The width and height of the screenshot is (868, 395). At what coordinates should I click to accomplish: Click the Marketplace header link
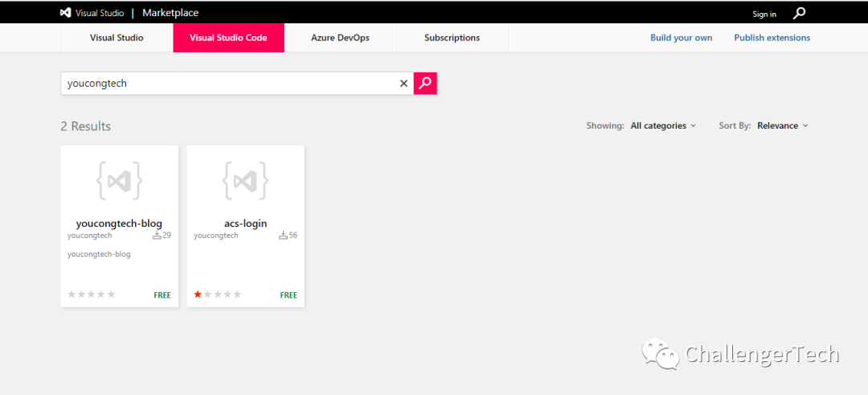170,13
